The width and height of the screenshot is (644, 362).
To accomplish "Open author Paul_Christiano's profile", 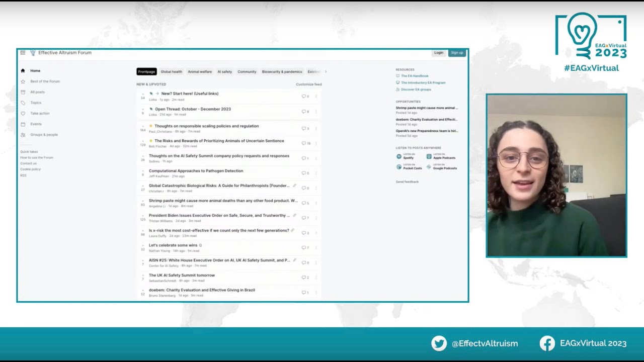I will 160,132.
